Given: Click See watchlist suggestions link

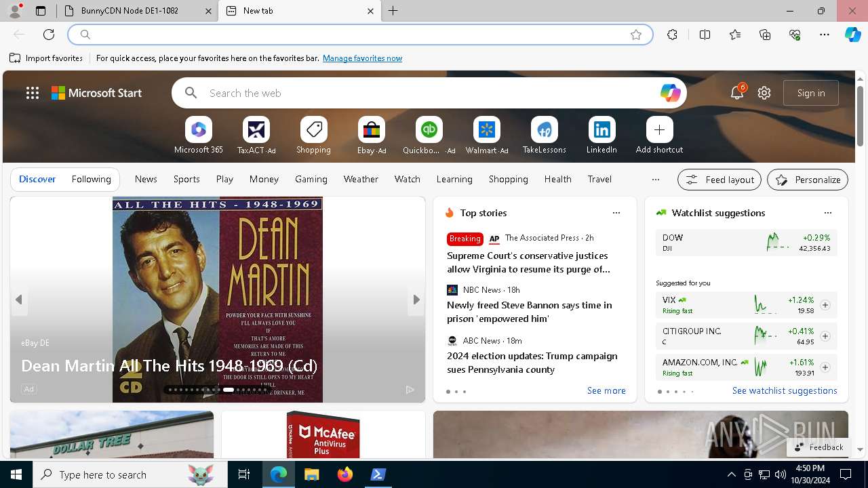Looking at the screenshot, I should click(x=785, y=391).
